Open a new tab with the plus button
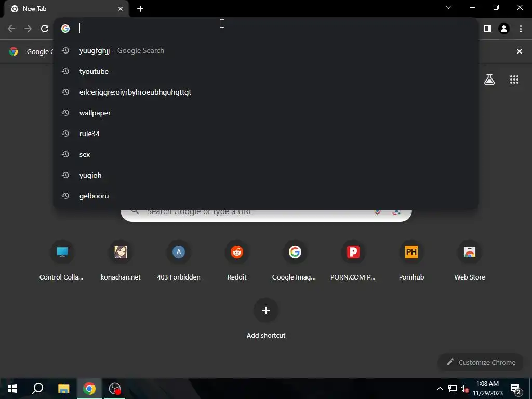Image resolution: width=532 pixels, height=399 pixels. (x=140, y=9)
